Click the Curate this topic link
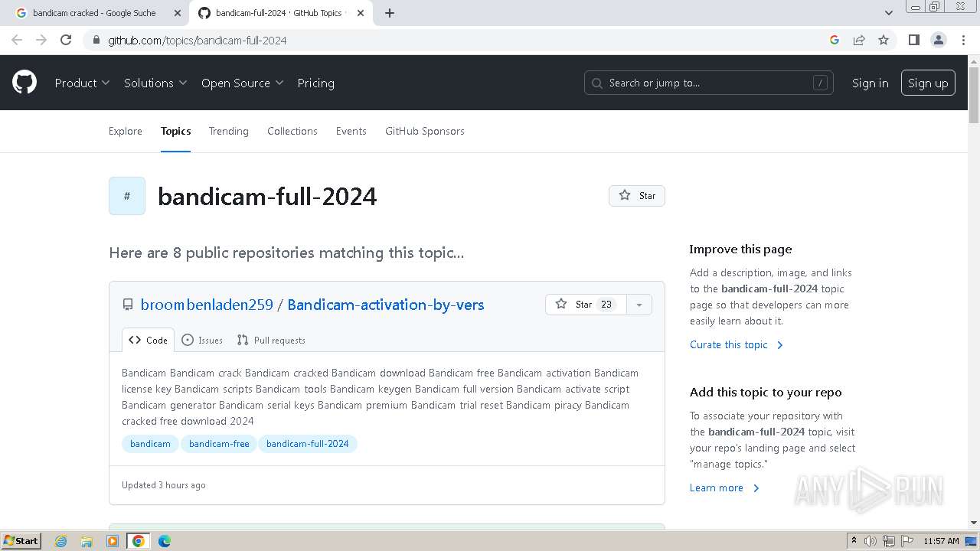This screenshot has width=980, height=551. pos(737,344)
